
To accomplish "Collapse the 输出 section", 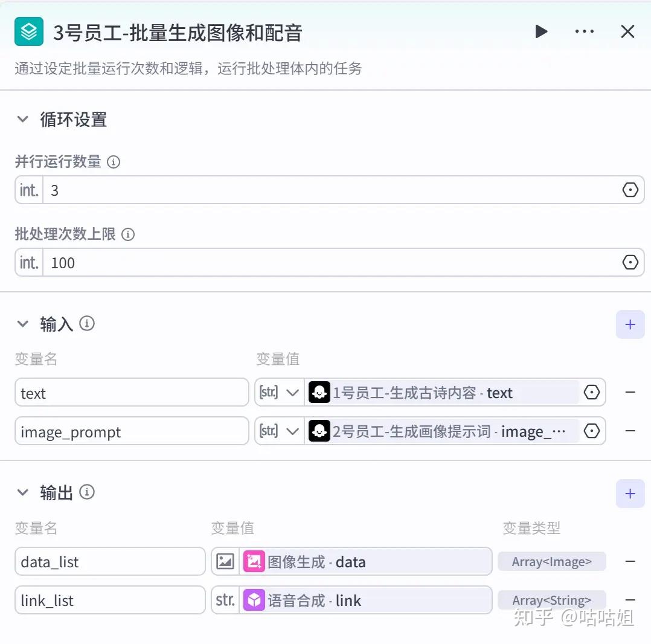I will tap(23, 492).
